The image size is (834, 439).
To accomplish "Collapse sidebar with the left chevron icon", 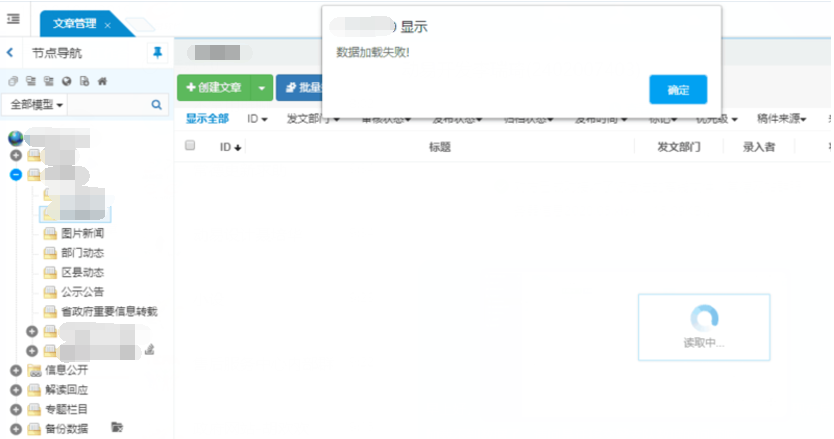I will (x=10, y=53).
